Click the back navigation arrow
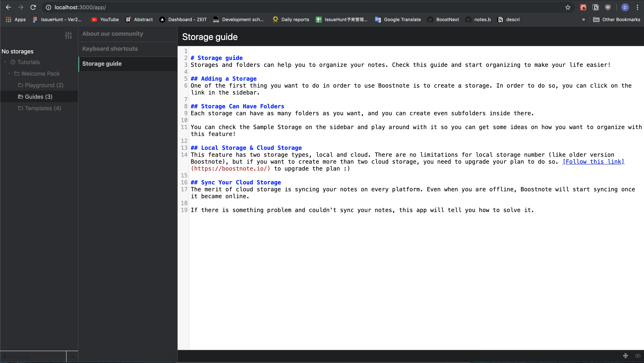Screen dimensions: 644x363 pyautogui.click(x=8, y=7)
